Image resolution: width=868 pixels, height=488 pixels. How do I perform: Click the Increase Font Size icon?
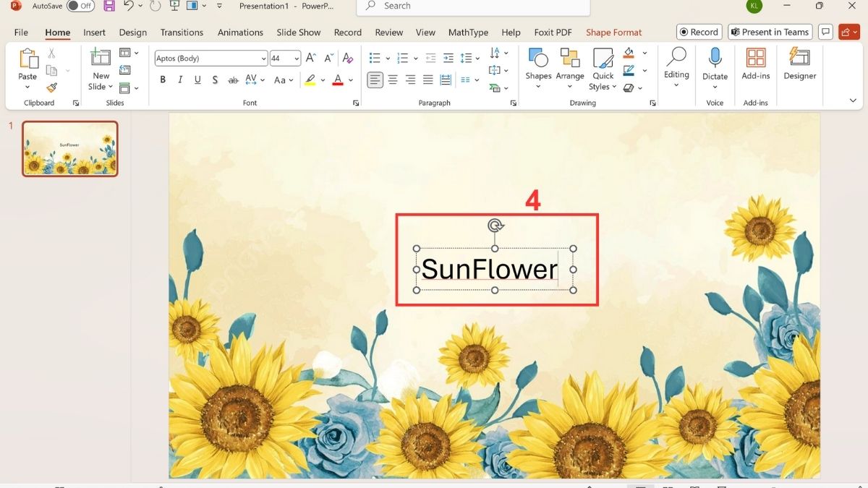click(311, 58)
